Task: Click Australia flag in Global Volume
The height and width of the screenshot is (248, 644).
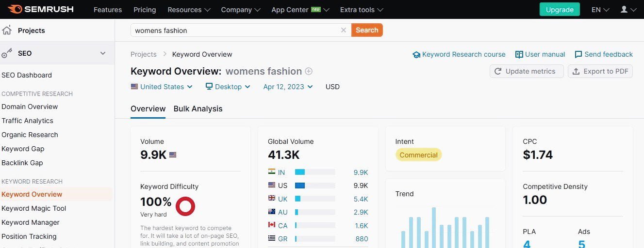Action: point(272,212)
